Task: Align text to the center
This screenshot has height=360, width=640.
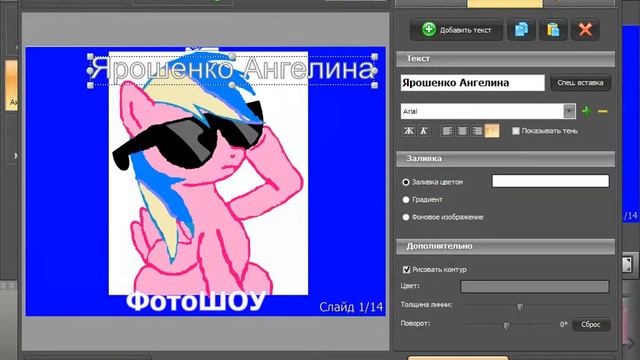Action: (462, 131)
